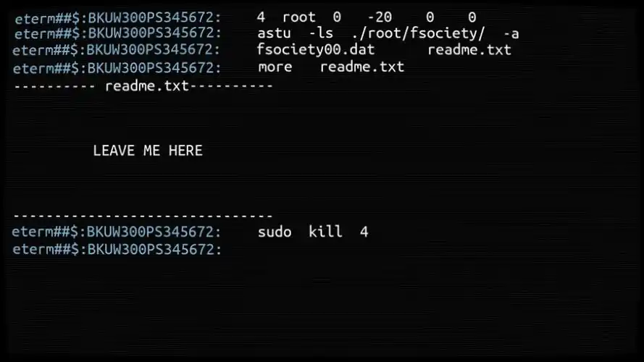This screenshot has height=362, width=644.
Task: Click readme.txt beside fsociety00.dat in the listing
Action: pos(469,50)
